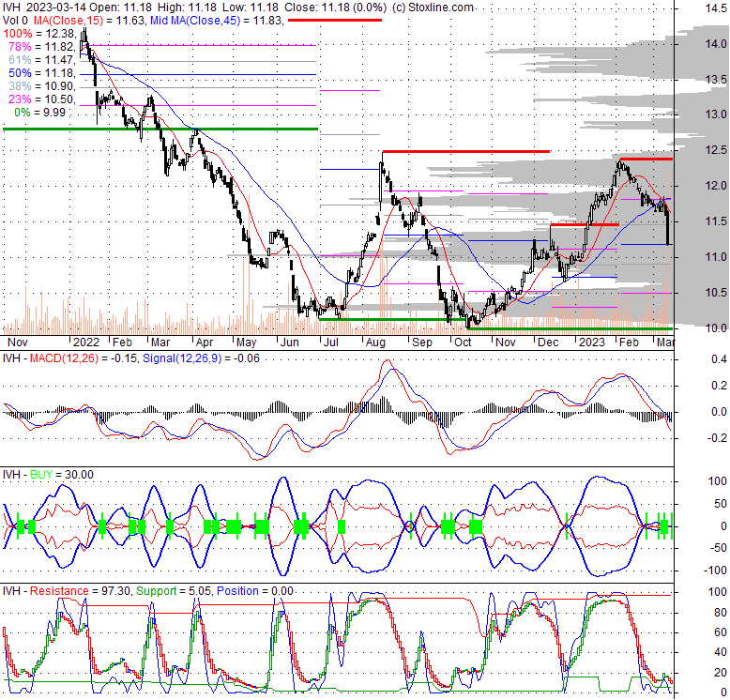Click the 'Jun' month label on time axis
Viewport: 730px width, 700px height.
[x=289, y=342]
